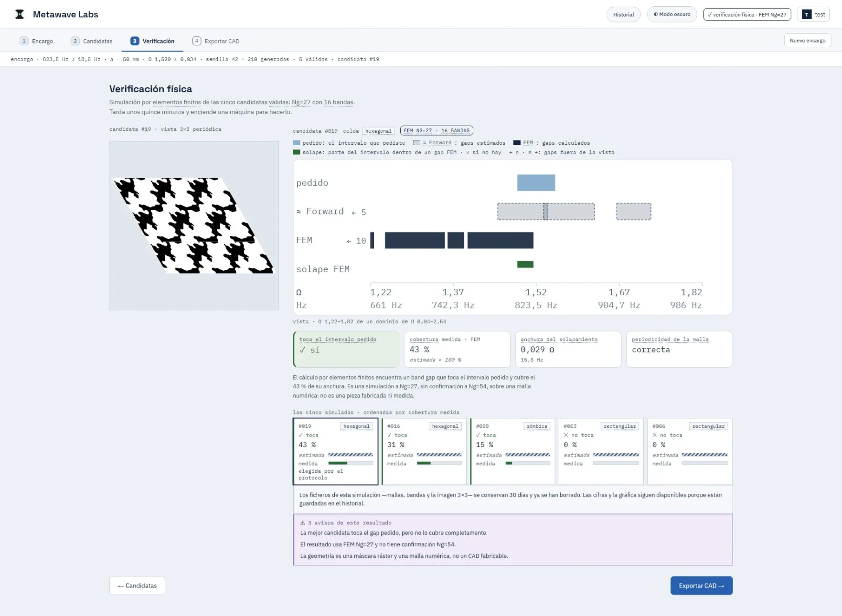842x616 pixels.
Task: Click the X mark on #003 'no toca'
Action: (x=566, y=435)
